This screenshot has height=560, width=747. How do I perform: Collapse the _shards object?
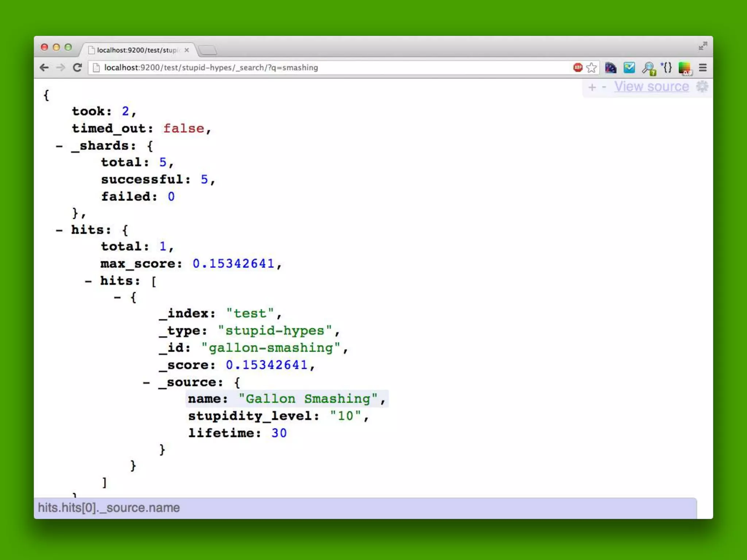[x=59, y=146]
